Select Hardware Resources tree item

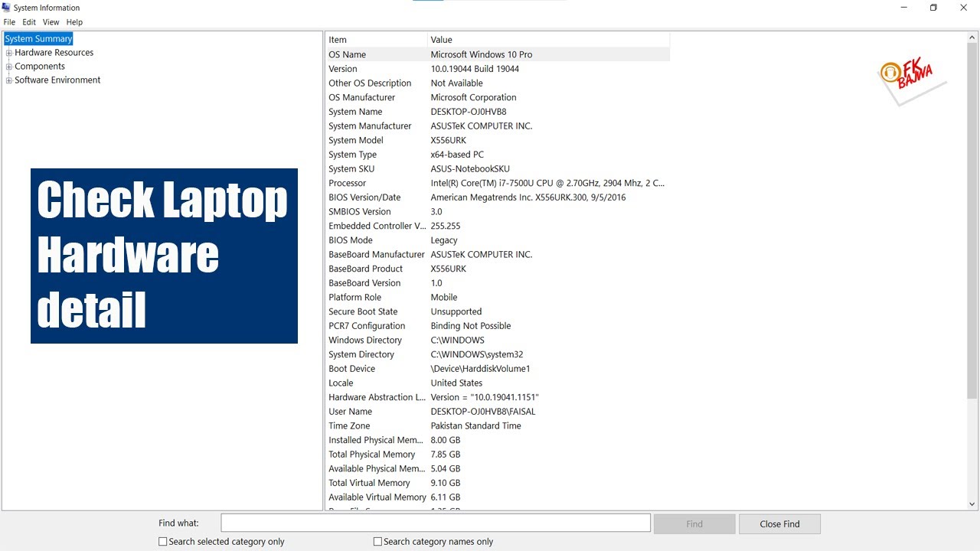pos(54,53)
